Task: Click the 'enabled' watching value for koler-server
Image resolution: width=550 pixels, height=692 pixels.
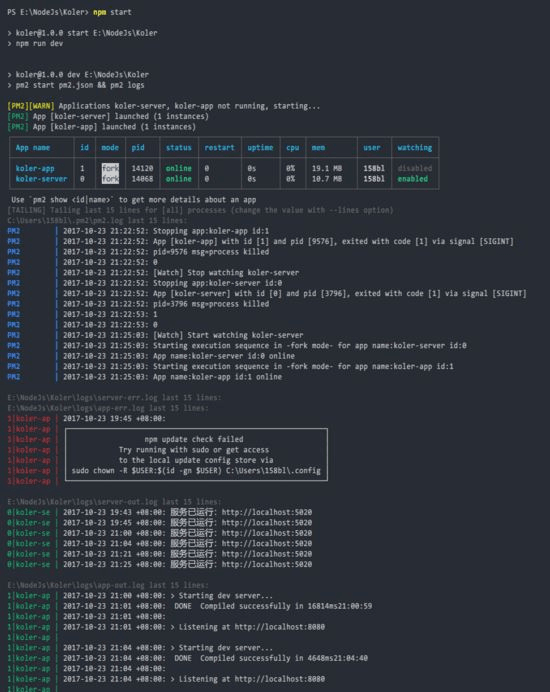Action: (412, 179)
